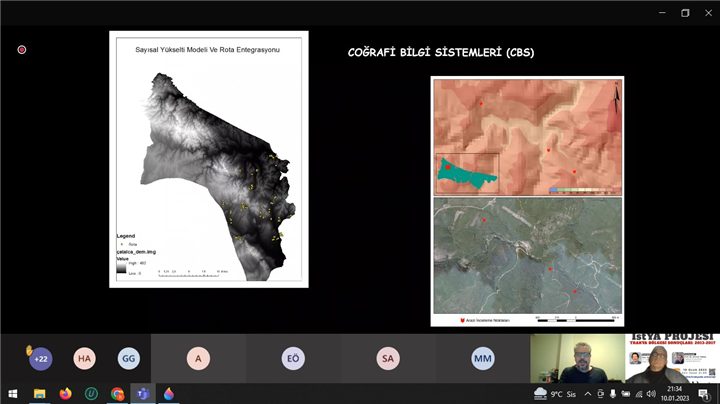Open the +22 more participants avatar
Image resolution: width=720 pixels, height=404 pixels.
pyautogui.click(x=41, y=359)
